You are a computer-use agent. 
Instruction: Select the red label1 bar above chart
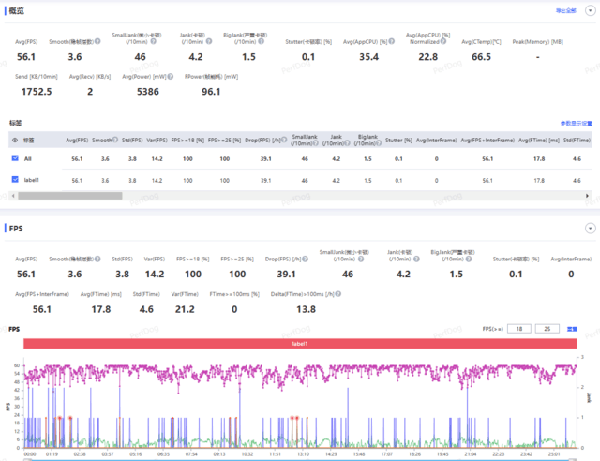coord(300,343)
